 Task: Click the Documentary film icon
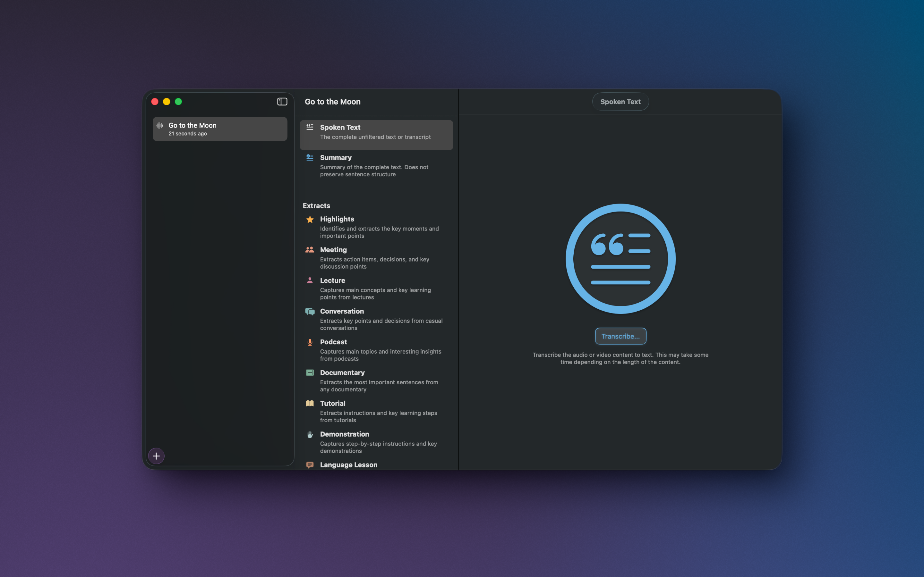click(310, 372)
